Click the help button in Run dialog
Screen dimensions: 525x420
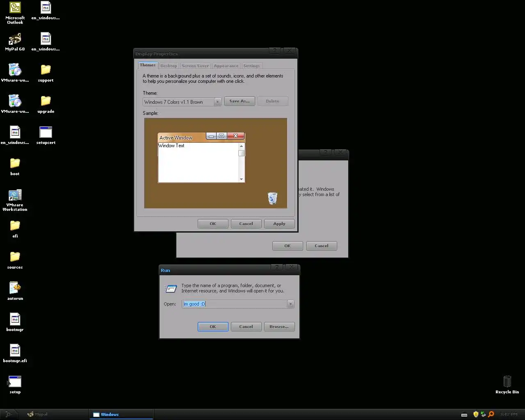(277, 267)
